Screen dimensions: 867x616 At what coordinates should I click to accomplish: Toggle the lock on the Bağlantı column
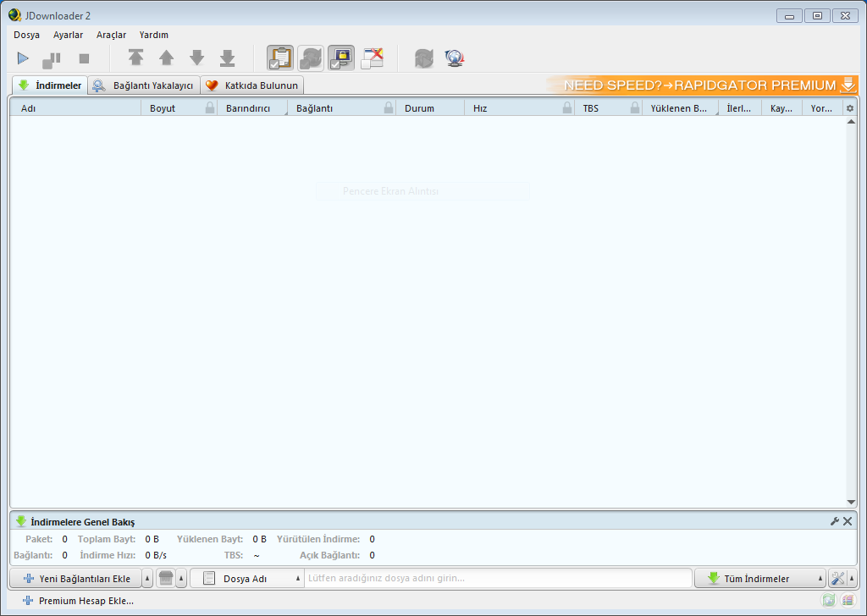point(389,107)
